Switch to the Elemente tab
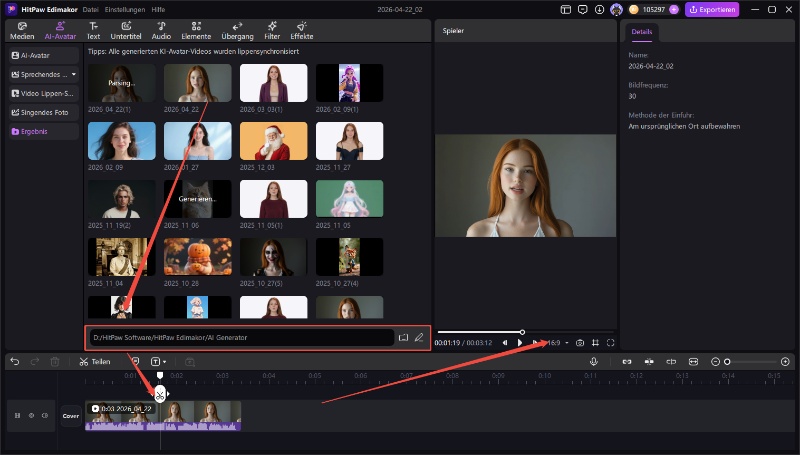This screenshot has height=455, width=800. point(196,31)
